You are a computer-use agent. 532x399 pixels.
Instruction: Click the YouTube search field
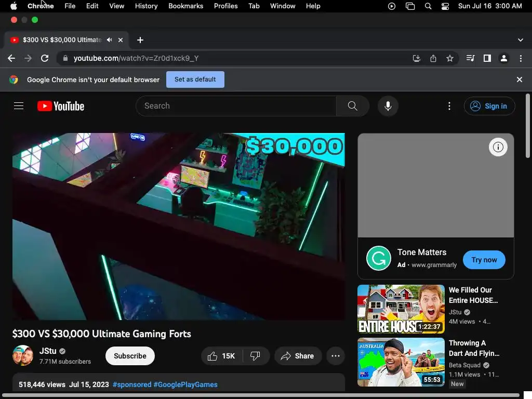pyautogui.click(x=236, y=106)
